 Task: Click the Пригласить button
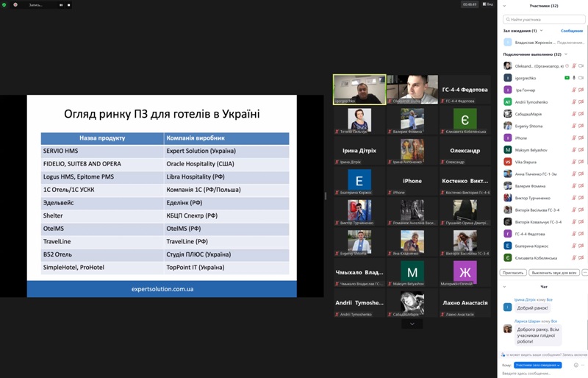point(513,273)
